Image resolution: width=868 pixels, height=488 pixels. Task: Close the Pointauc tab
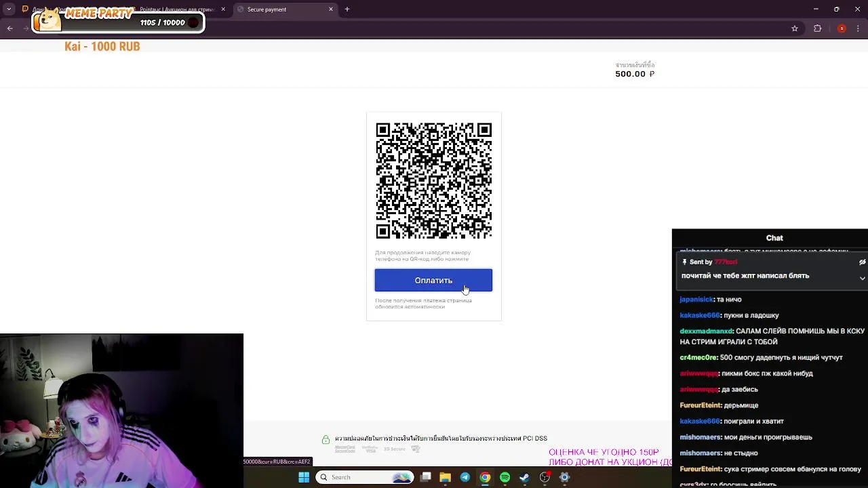pyautogui.click(x=223, y=9)
